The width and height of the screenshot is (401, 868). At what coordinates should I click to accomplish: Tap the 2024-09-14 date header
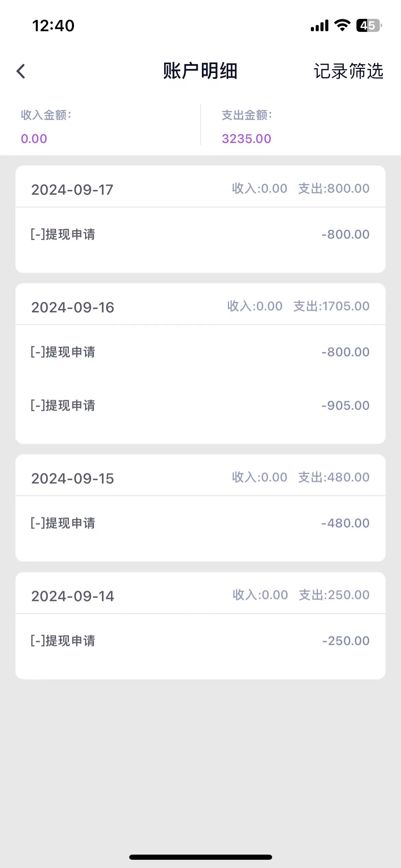pyautogui.click(x=73, y=596)
